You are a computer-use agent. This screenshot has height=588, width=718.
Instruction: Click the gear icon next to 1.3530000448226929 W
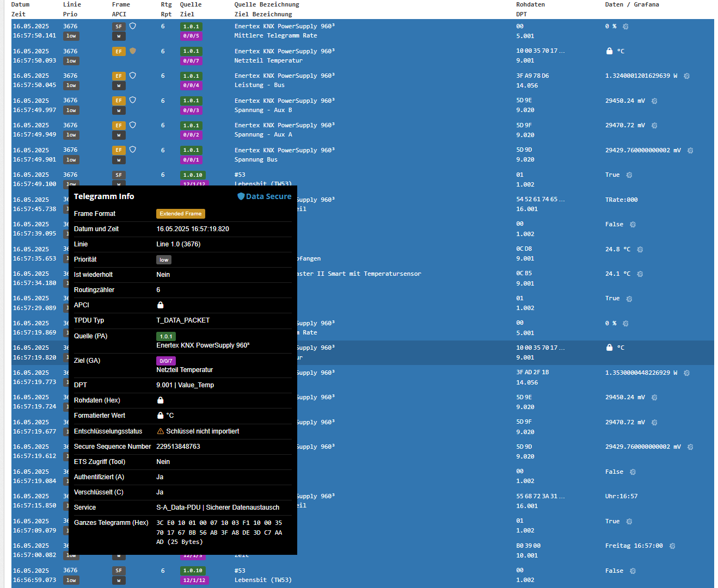point(686,373)
